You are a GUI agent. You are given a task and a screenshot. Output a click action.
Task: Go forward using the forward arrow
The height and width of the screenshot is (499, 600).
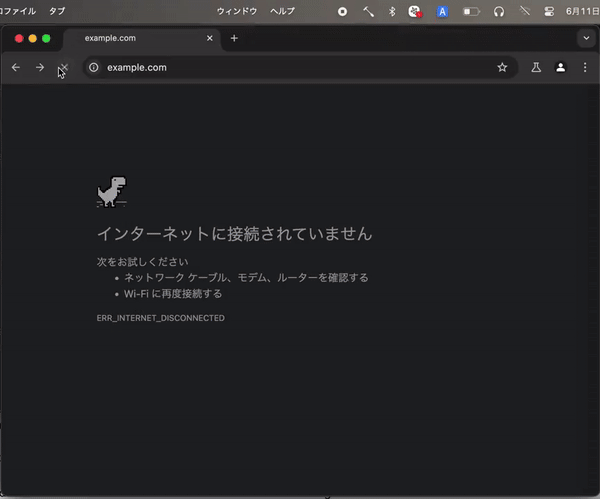[40, 68]
